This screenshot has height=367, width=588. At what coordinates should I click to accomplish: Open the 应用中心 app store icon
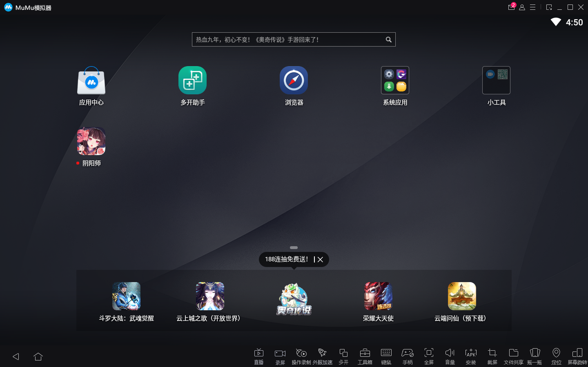[x=91, y=80]
